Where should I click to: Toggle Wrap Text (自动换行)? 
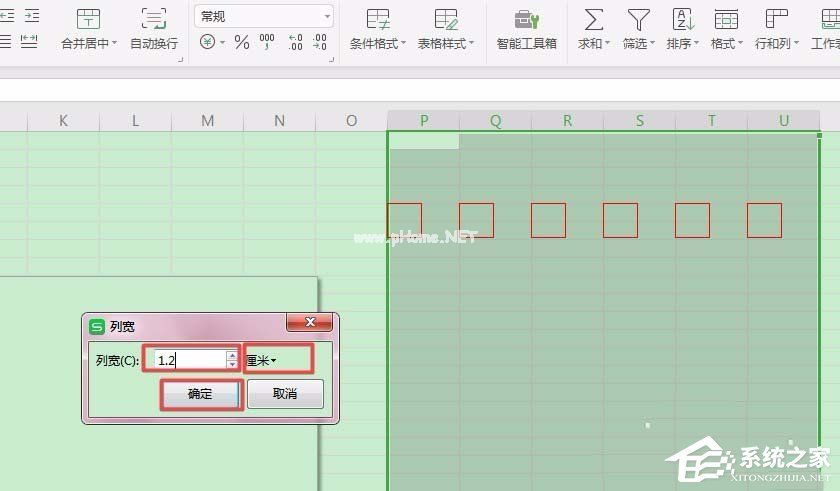153,19
